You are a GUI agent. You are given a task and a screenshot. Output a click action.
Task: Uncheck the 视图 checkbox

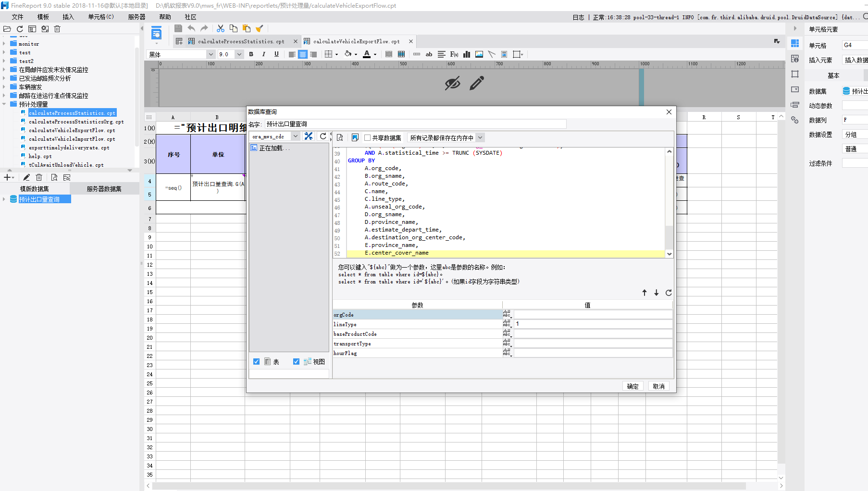(296, 362)
